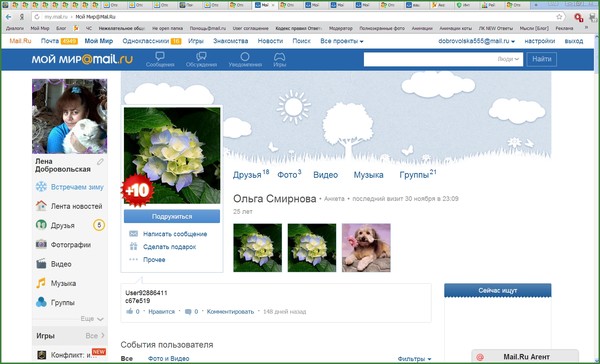
Task: Open the red extension icon beside the star
Action: (x=579, y=17)
